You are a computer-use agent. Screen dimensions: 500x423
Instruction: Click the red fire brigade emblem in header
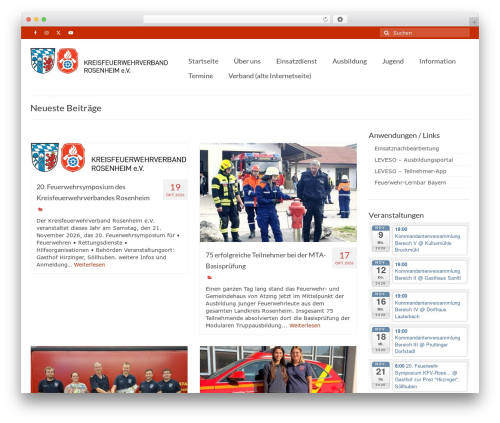click(x=68, y=61)
